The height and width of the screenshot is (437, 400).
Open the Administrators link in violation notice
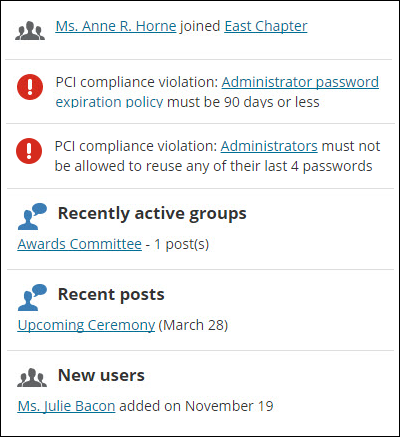[269, 146]
